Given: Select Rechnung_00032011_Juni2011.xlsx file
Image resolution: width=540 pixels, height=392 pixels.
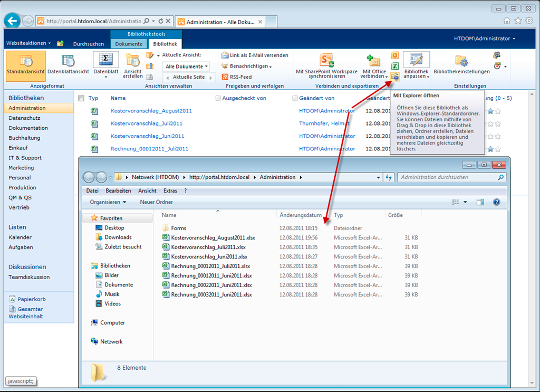Looking at the screenshot, I should click(x=211, y=294).
